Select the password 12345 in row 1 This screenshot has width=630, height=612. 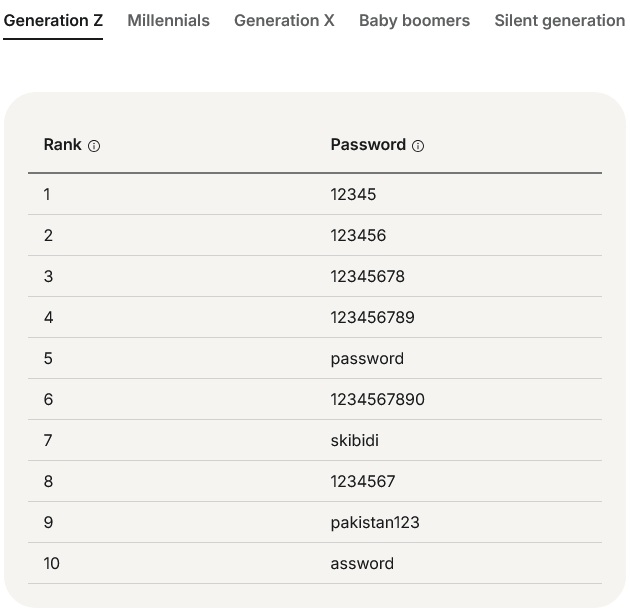click(353, 194)
